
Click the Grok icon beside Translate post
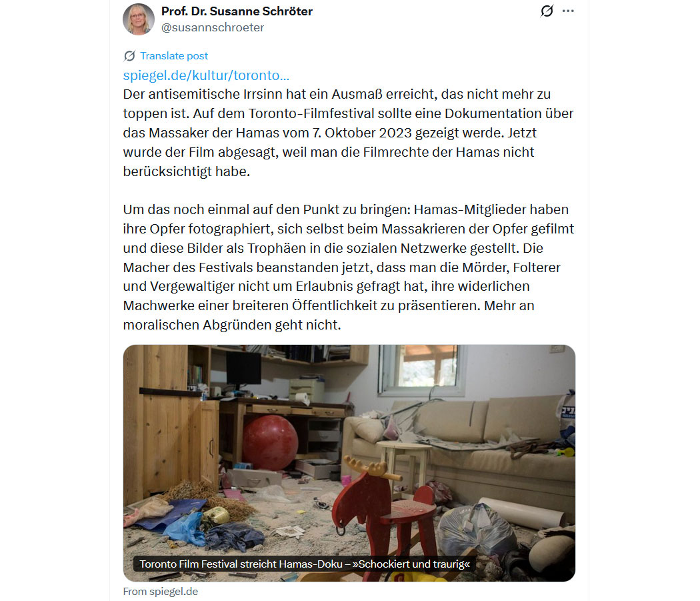(x=129, y=56)
